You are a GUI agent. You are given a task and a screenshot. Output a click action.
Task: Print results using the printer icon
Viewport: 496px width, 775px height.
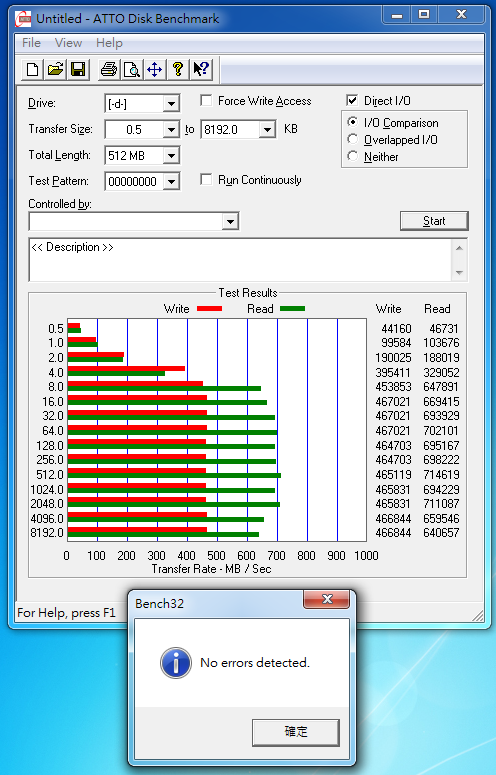[x=109, y=69]
